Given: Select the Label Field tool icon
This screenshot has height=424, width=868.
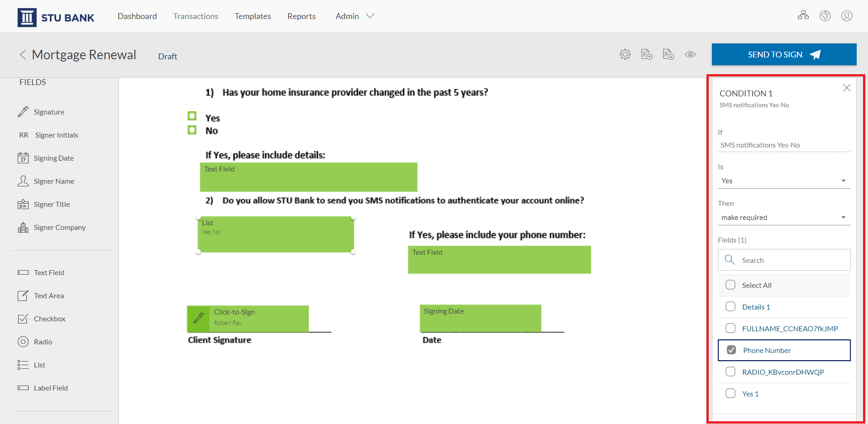Looking at the screenshot, I should pos(23,388).
